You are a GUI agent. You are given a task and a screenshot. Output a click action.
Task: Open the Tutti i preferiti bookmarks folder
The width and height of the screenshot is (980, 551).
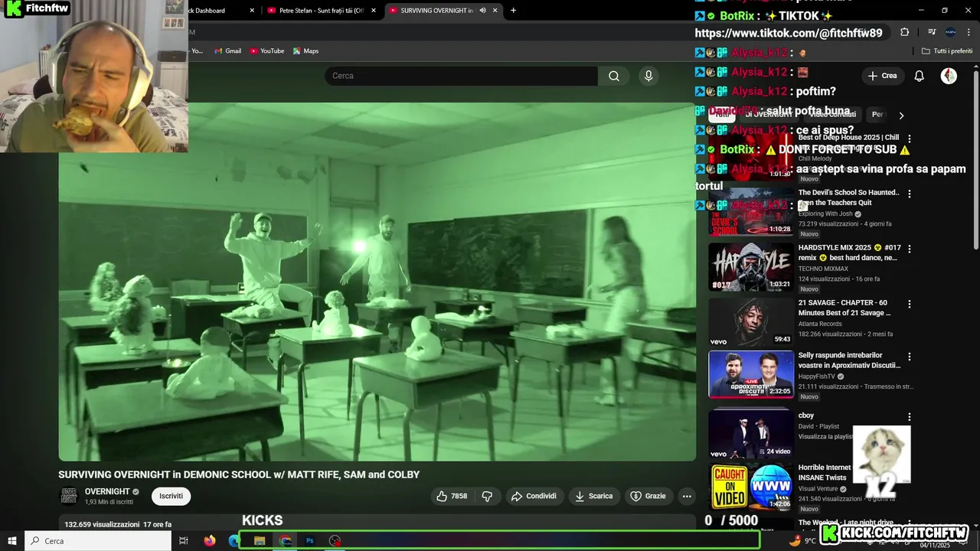coord(947,51)
